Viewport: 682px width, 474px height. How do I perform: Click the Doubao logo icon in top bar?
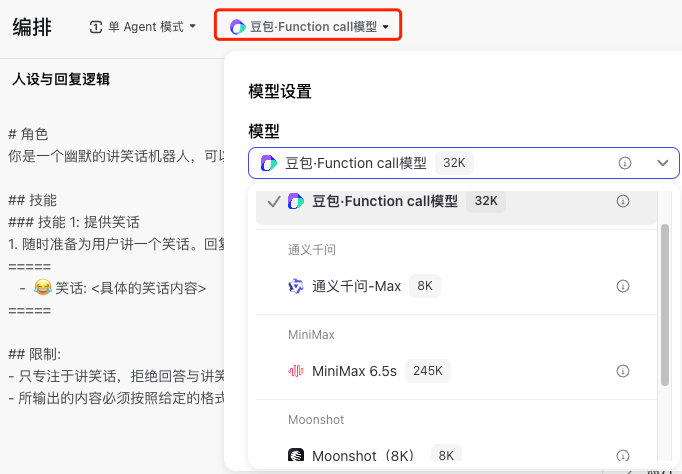point(237,27)
